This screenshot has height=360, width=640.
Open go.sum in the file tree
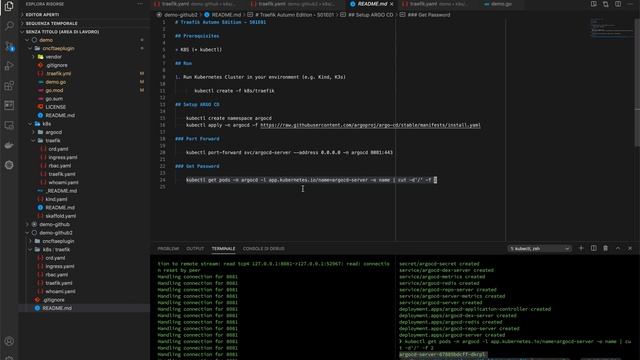(54, 99)
